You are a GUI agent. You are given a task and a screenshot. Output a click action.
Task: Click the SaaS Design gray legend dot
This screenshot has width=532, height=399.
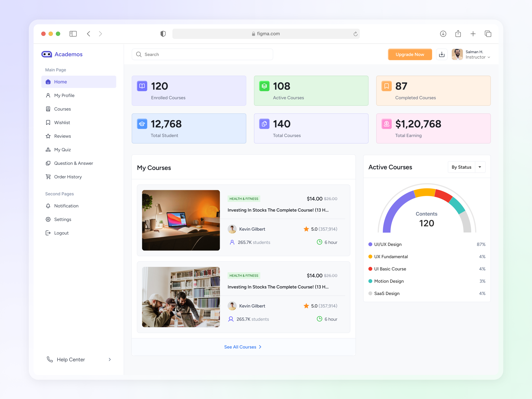370,293
